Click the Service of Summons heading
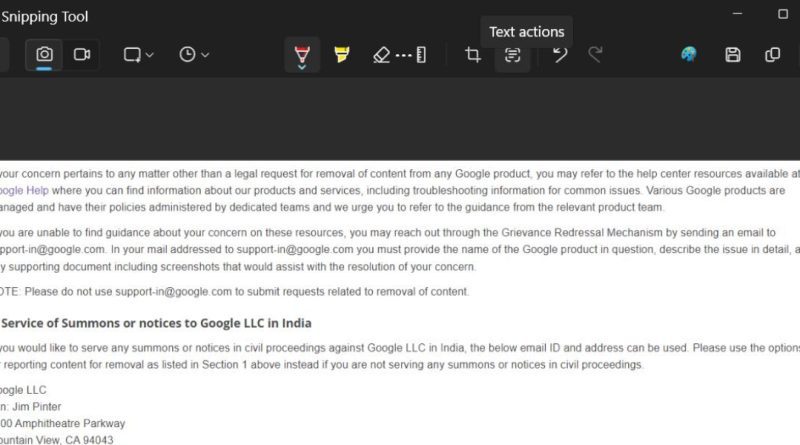The width and height of the screenshot is (800, 445). pos(156,323)
